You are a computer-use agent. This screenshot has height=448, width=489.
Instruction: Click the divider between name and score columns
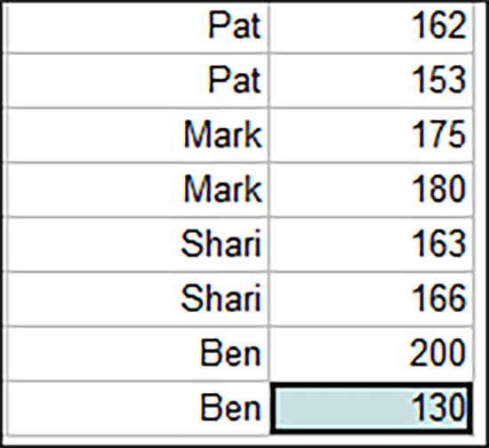[269, 219]
